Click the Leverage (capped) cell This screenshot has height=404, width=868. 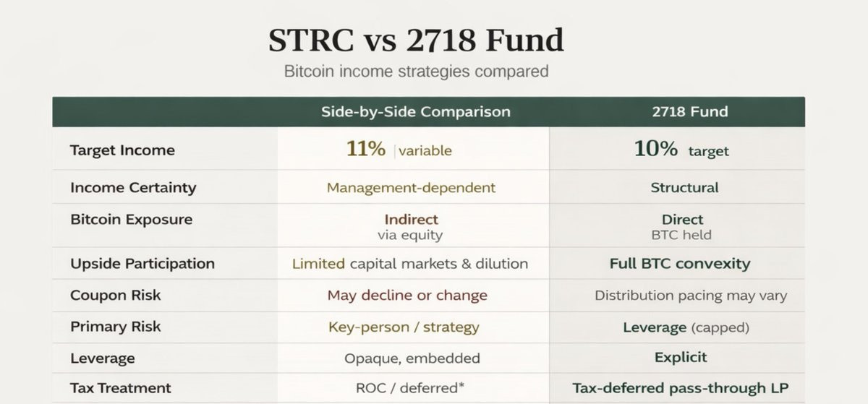coord(686,327)
